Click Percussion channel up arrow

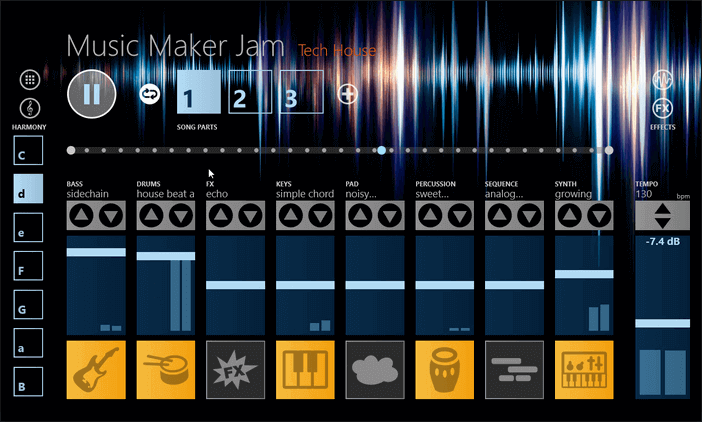click(x=430, y=216)
